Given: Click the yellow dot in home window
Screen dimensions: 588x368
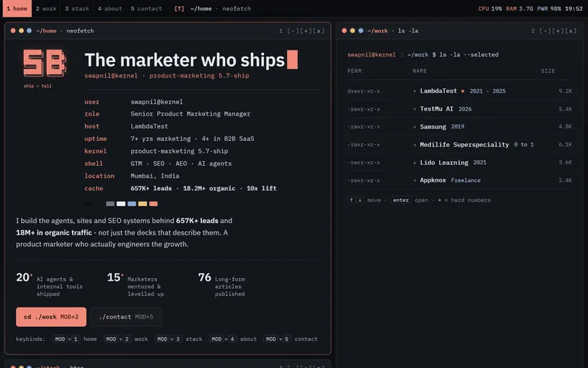Looking at the screenshot, I should click(x=21, y=31).
